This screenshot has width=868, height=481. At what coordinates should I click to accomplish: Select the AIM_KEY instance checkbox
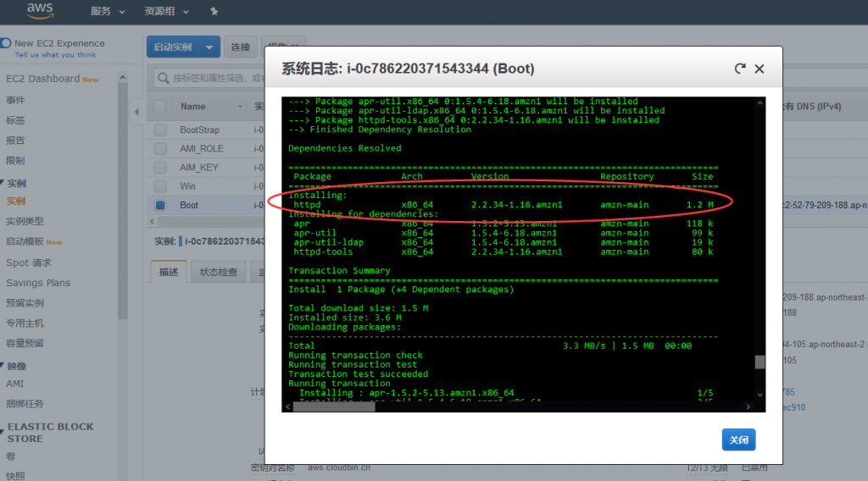160,168
